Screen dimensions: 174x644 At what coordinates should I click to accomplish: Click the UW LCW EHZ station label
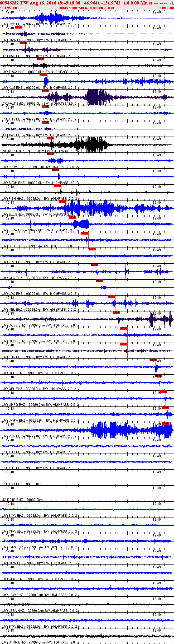tap(13, 595)
